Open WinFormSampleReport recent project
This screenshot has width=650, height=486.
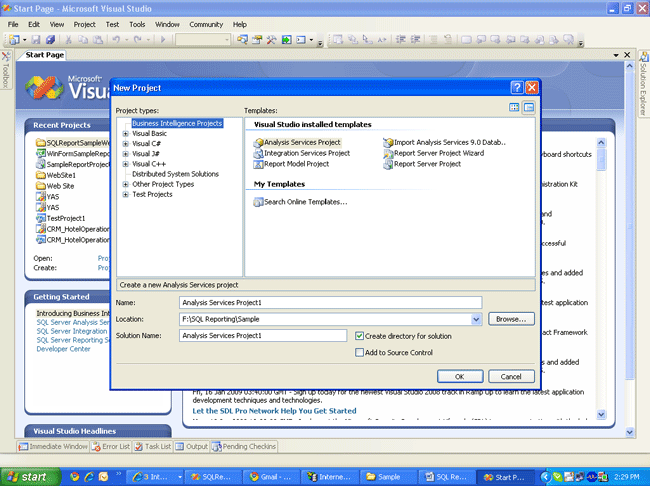73,153
